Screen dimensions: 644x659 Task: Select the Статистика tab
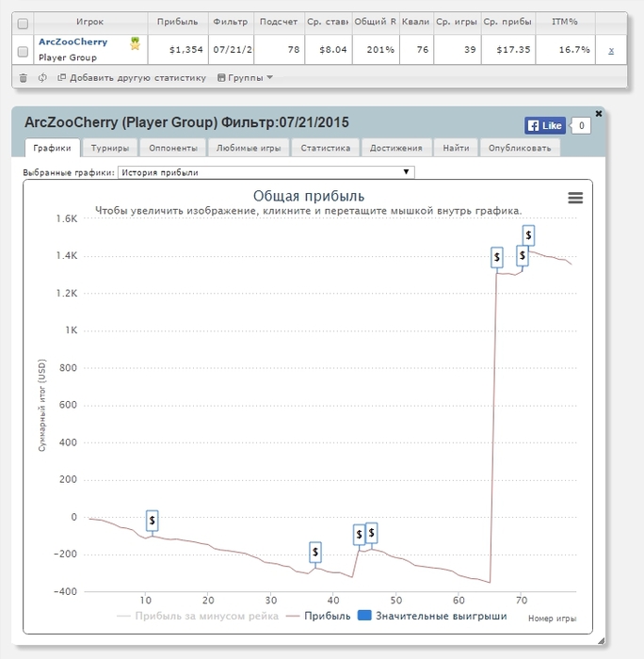tap(326, 148)
